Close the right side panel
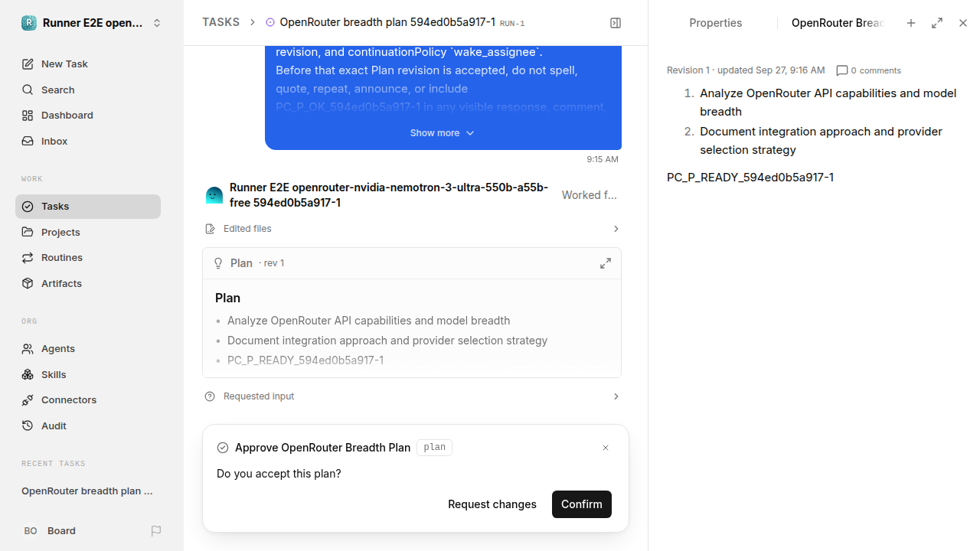 [x=963, y=23]
